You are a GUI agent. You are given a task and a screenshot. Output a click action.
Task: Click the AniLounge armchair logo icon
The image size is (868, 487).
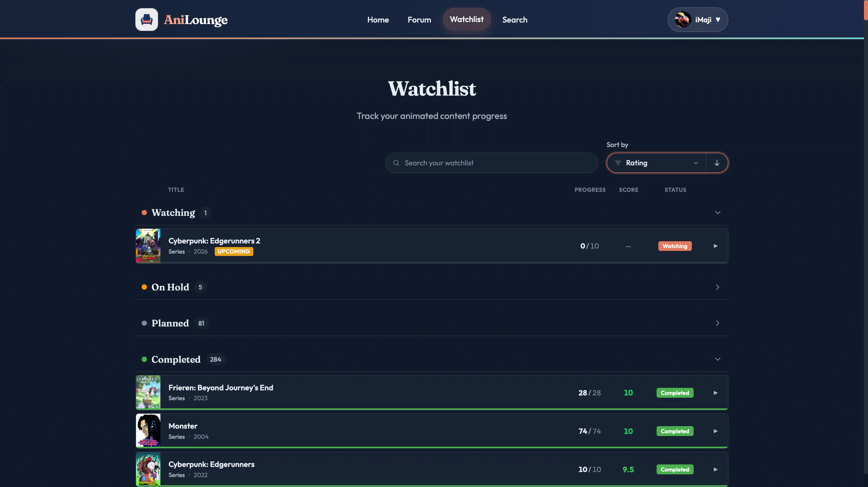tap(147, 20)
